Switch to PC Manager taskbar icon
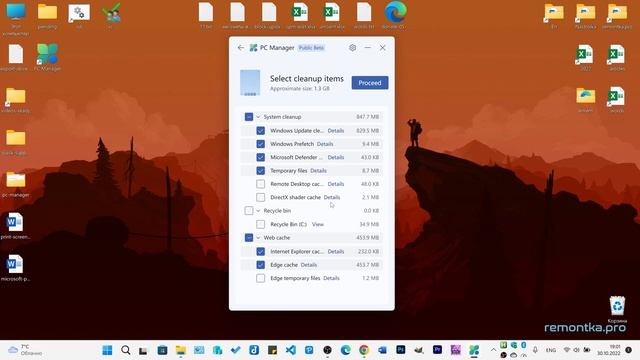 [474, 350]
